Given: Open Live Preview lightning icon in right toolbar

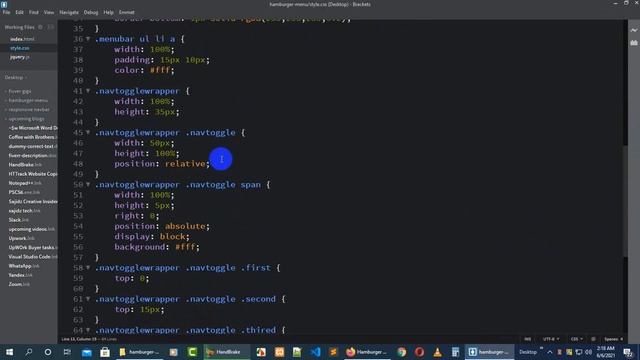Looking at the screenshot, I should tap(633, 30).
